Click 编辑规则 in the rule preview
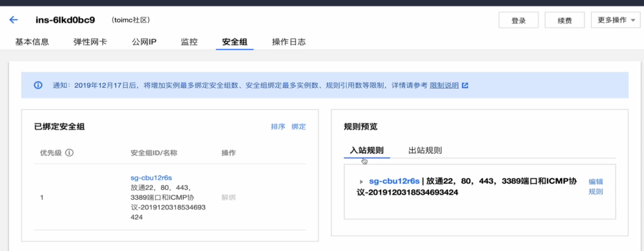 point(596,186)
